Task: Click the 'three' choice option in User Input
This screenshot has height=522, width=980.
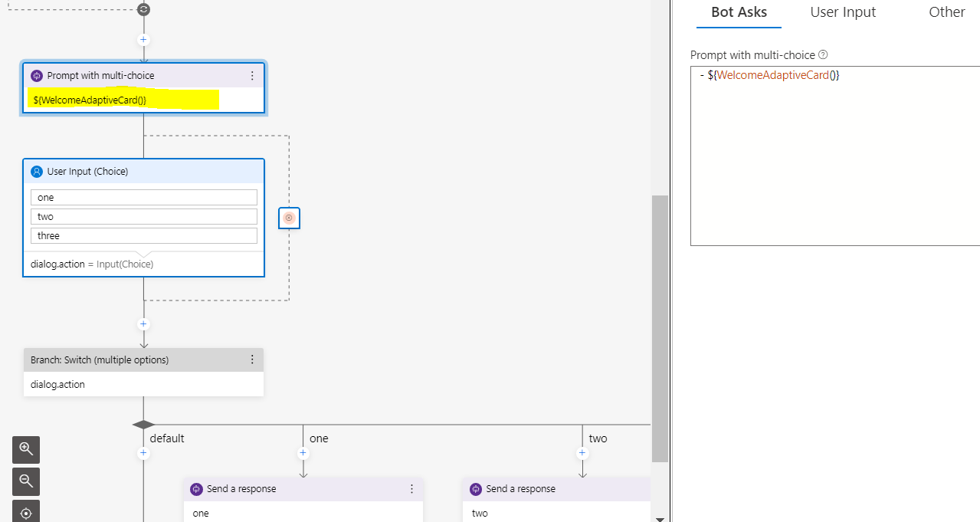Action: click(144, 236)
